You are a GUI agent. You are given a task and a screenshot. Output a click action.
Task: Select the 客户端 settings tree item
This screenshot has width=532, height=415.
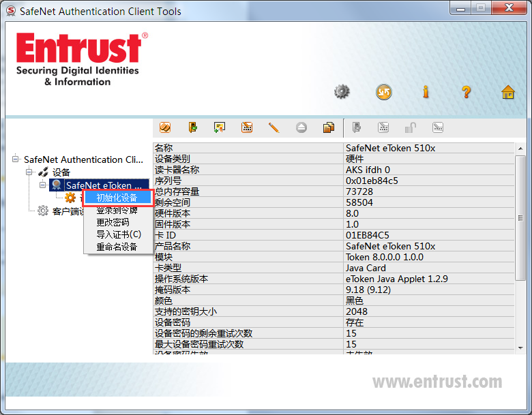(x=68, y=211)
